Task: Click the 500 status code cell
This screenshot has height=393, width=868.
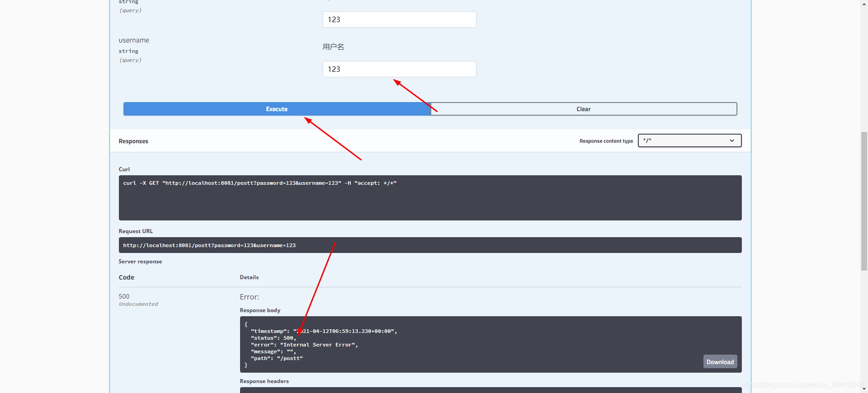Action: coord(124,296)
